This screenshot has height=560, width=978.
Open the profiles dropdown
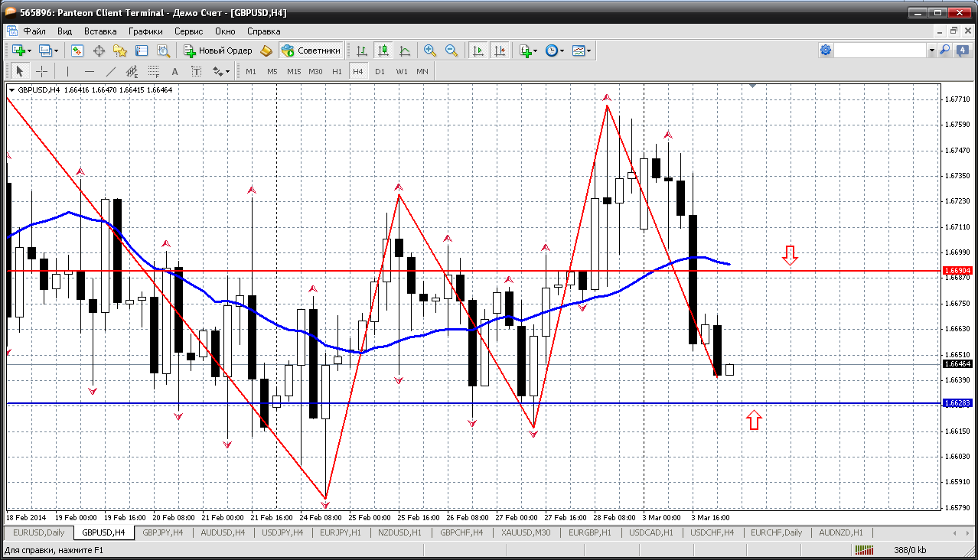click(49, 50)
